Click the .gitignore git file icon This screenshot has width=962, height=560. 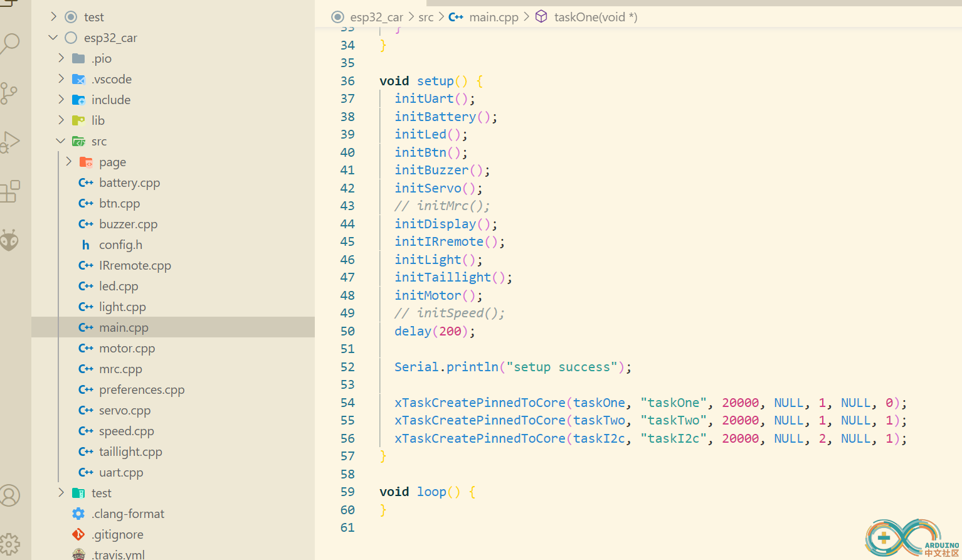(x=78, y=534)
